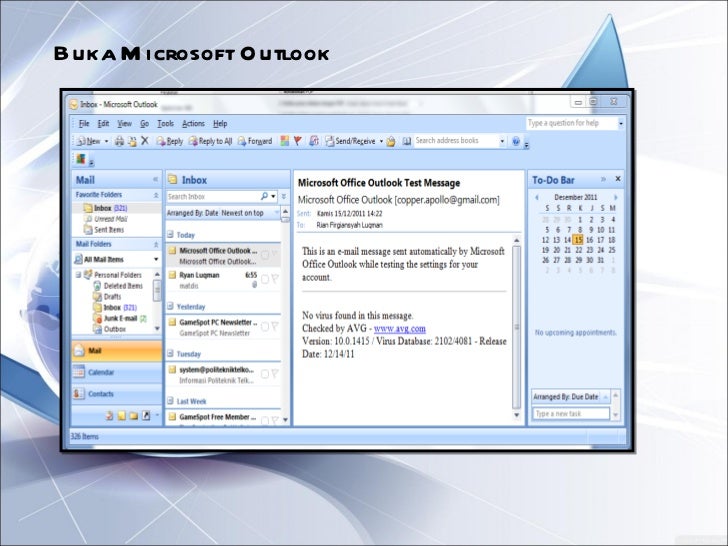Delete message with the X icon

pyautogui.click(x=145, y=141)
